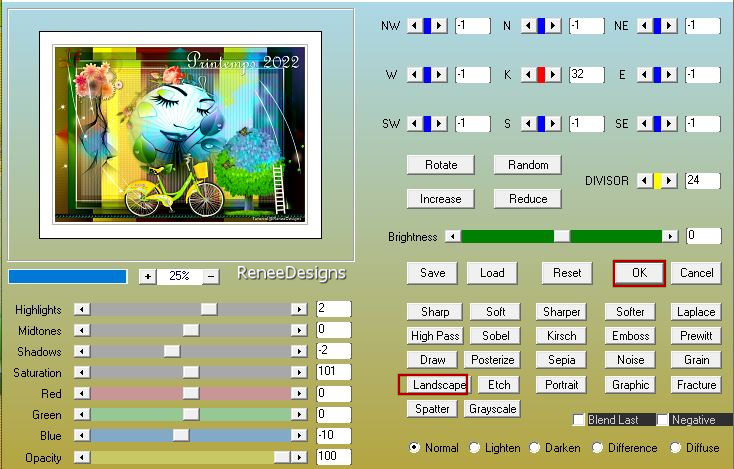Viewport: 734px width, 469px height.
Task: Click the Increase button
Action: click(441, 199)
